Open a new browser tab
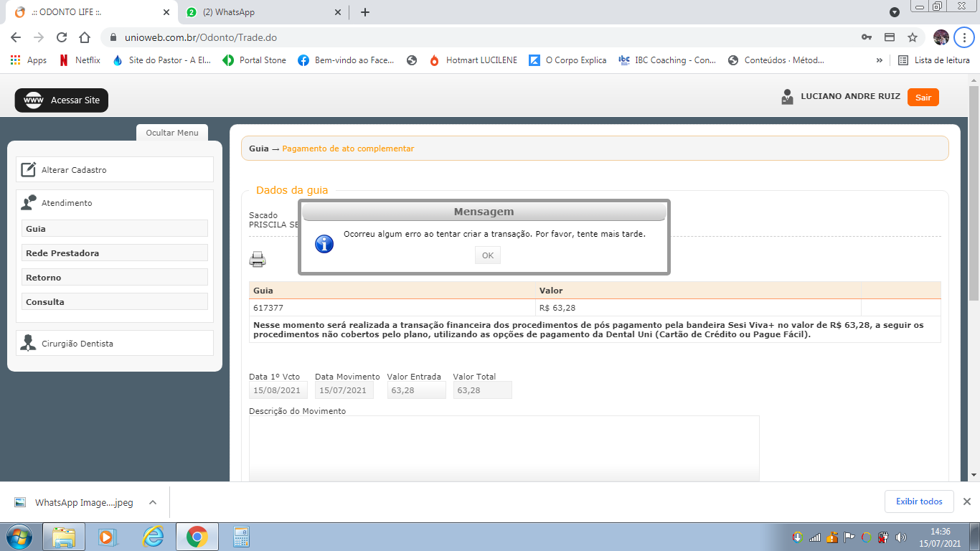The height and width of the screenshot is (551, 980). point(365,12)
